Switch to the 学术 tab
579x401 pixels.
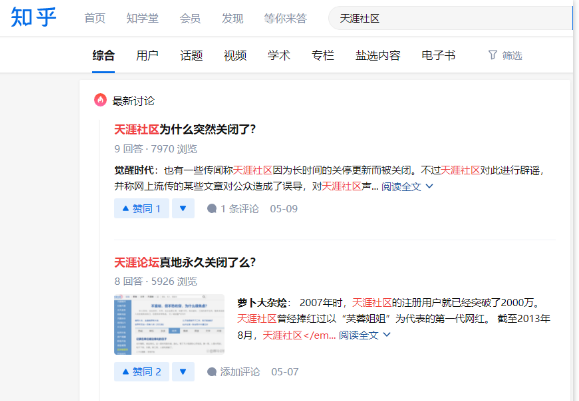click(x=279, y=56)
